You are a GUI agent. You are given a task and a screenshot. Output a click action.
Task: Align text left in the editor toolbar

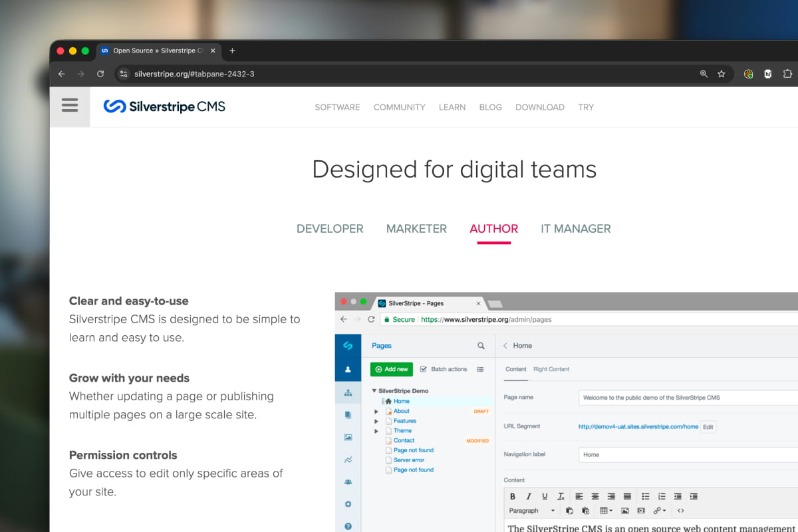point(579,496)
